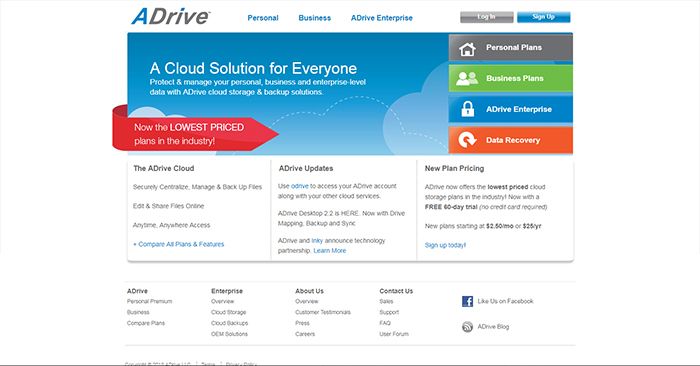The height and width of the screenshot is (366, 700).
Task: Open User Forum footer link
Action: (394, 334)
